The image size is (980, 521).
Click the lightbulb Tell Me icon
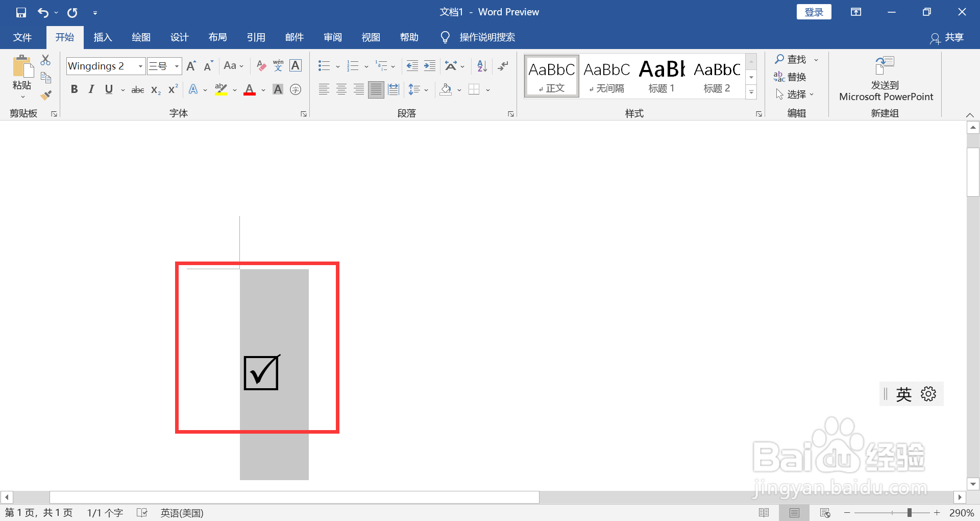(x=445, y=37)
